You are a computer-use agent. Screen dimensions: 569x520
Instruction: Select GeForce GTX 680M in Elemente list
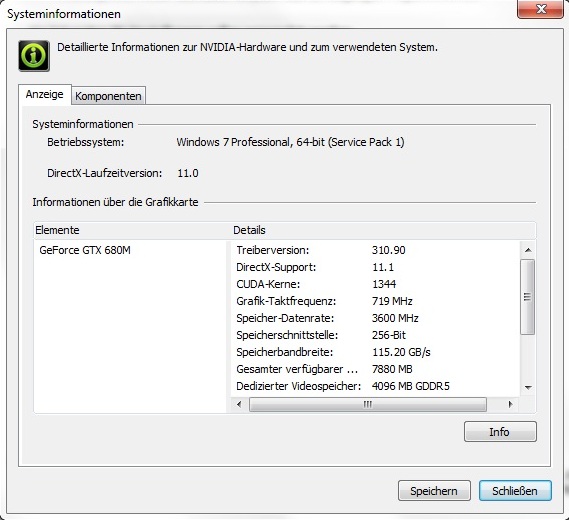pos(85,250)
